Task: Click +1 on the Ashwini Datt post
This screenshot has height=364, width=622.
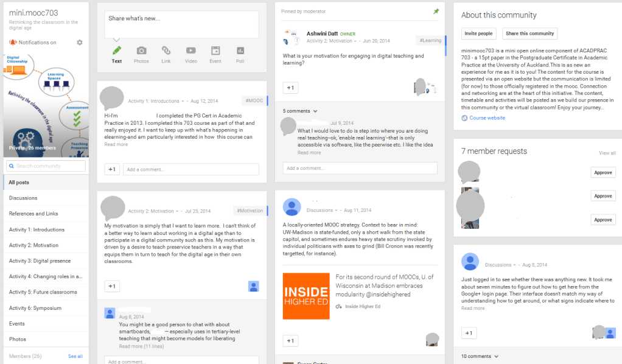Action: 290,88
